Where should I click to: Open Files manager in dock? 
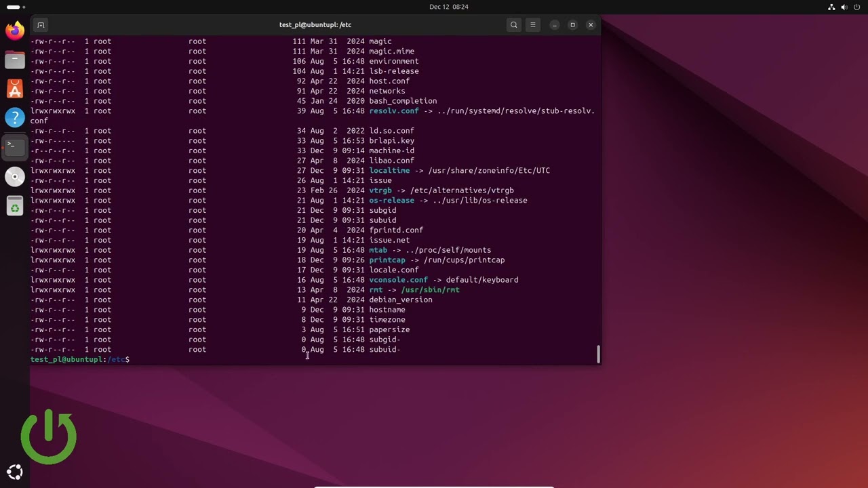[x=15, y=60]
